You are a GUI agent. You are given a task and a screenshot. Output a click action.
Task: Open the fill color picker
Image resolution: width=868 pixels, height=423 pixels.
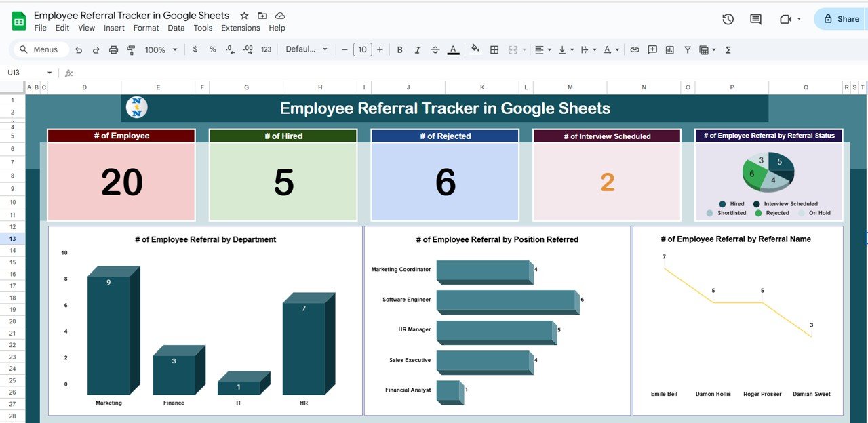[x=475, y=49]
